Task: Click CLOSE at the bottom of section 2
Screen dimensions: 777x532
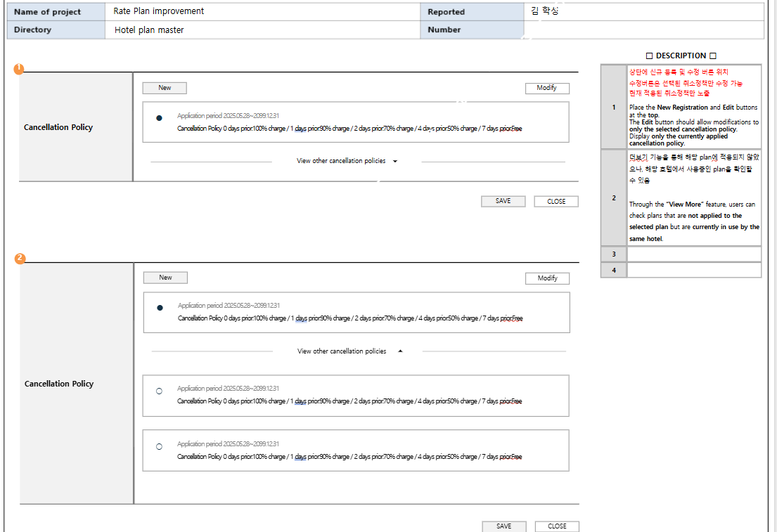Action: point(557,526)
